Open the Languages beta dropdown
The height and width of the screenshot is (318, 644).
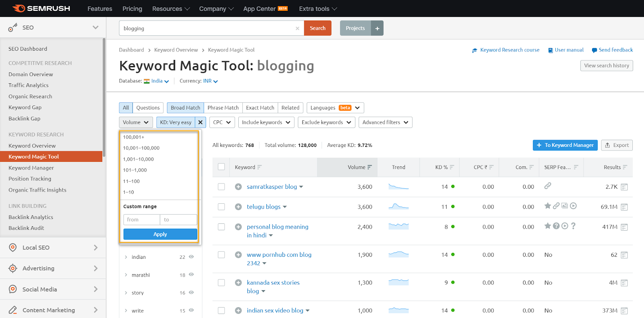pos(335,108)
